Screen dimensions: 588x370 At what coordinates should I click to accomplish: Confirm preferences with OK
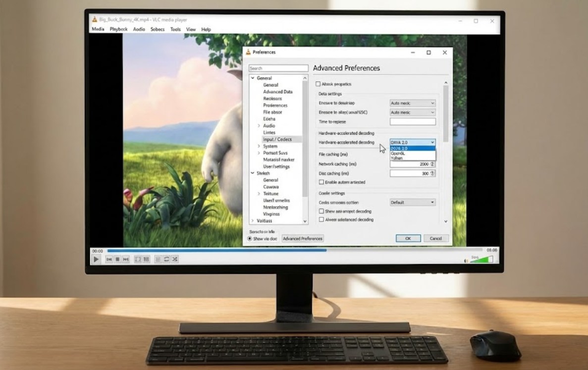point(407,238)
